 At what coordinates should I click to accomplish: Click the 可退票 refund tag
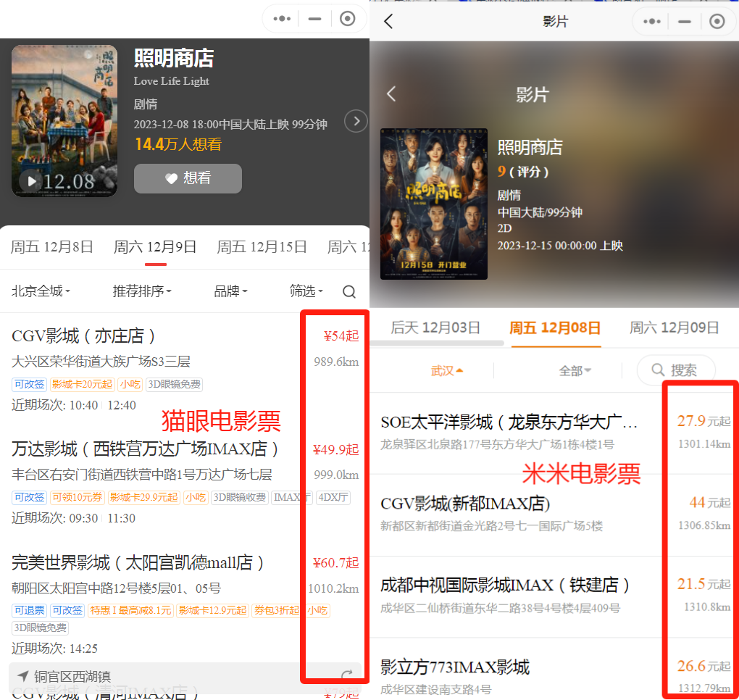pyautogui.click(x=29, y=610)
